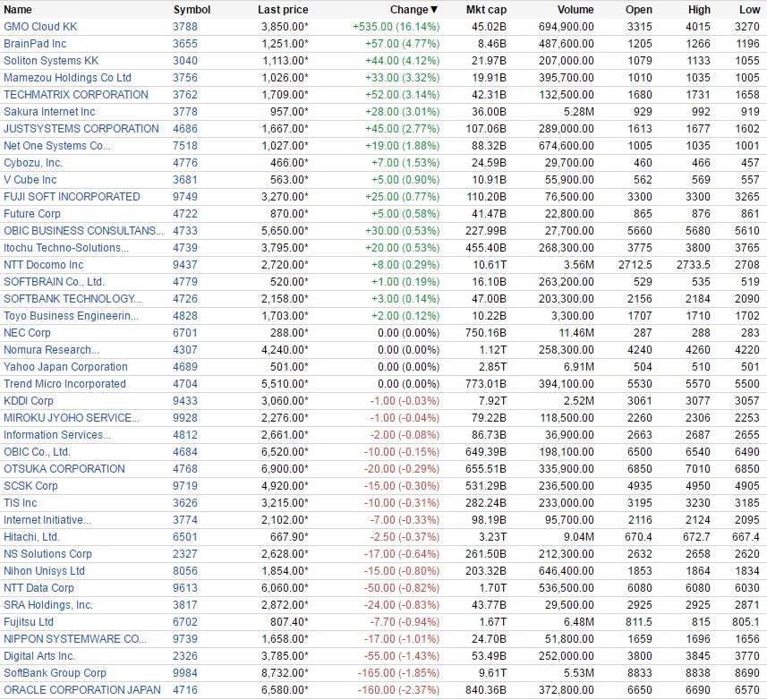Image resolution: width=767 pixels, height=700 pixels.
Task: Sort table by Open header
Action: pyautogui.click(x=638, y=10)
